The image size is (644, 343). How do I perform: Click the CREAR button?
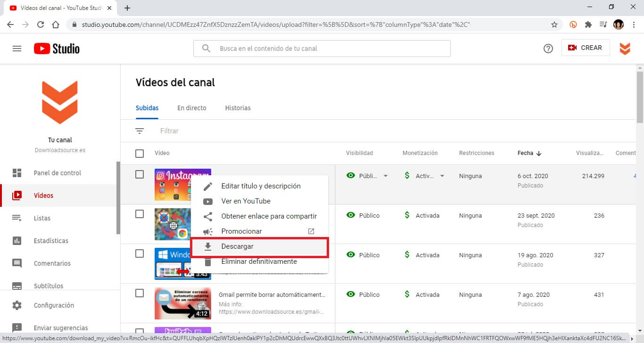586,48
